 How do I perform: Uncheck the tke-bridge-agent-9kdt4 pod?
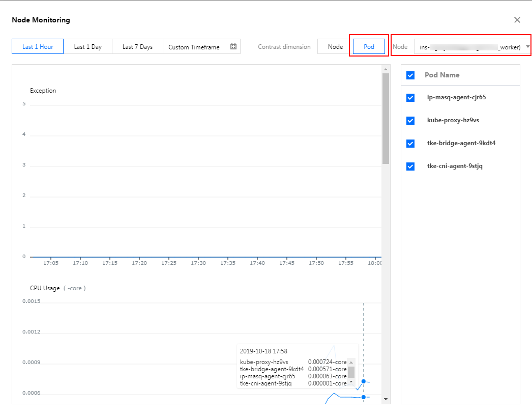click(x=410, y=144)
